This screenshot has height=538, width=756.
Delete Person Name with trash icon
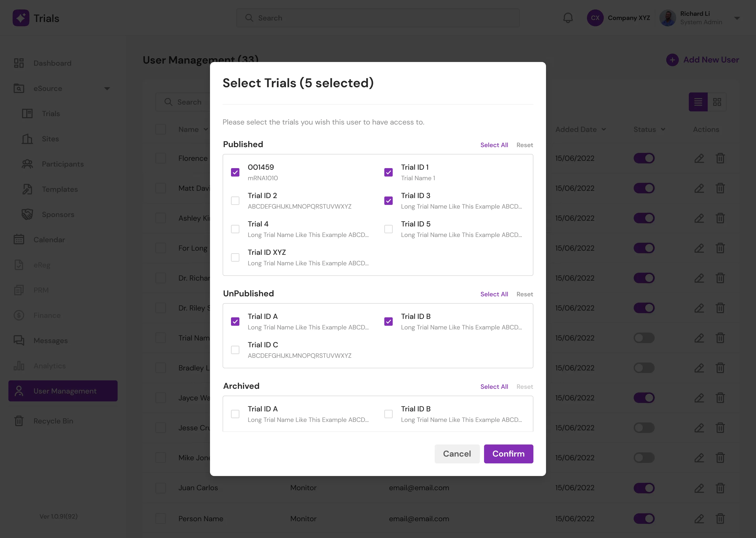coord(720,519)
